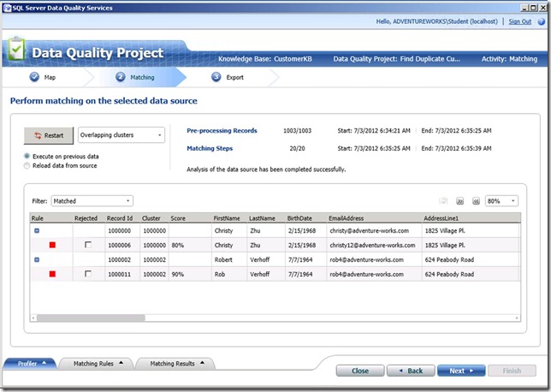The image size is (551, 392).
Task: Click the collapse all clusters icon
Action: [x=476, y=201]
